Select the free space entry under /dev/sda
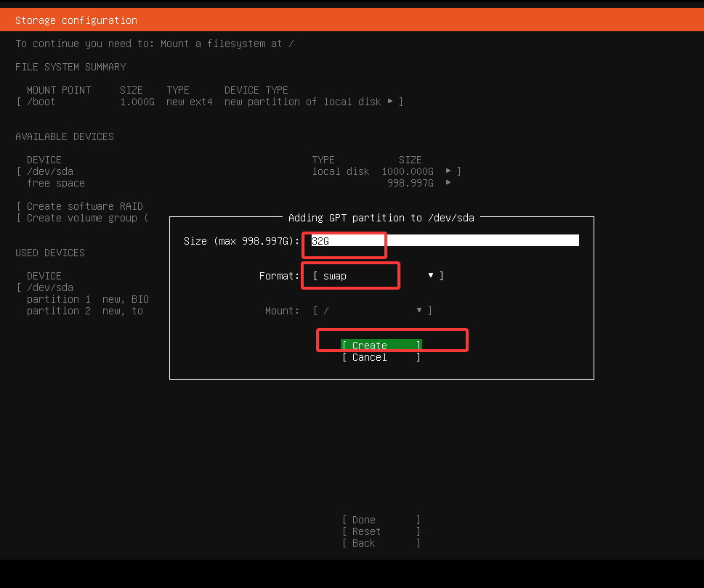 click(55, 183)
